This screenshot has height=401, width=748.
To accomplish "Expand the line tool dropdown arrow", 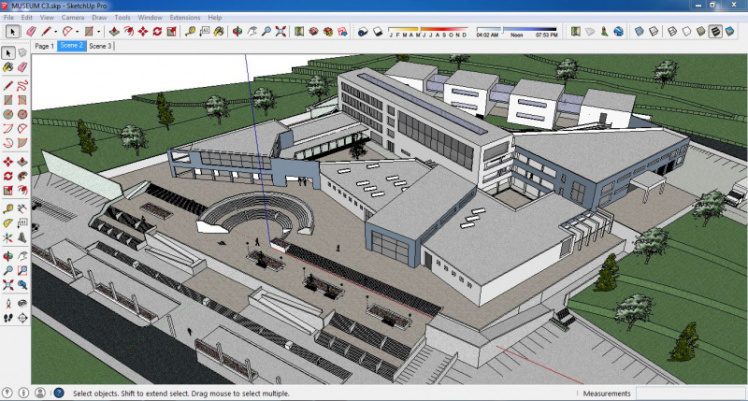I will click(x=56, y=31).
